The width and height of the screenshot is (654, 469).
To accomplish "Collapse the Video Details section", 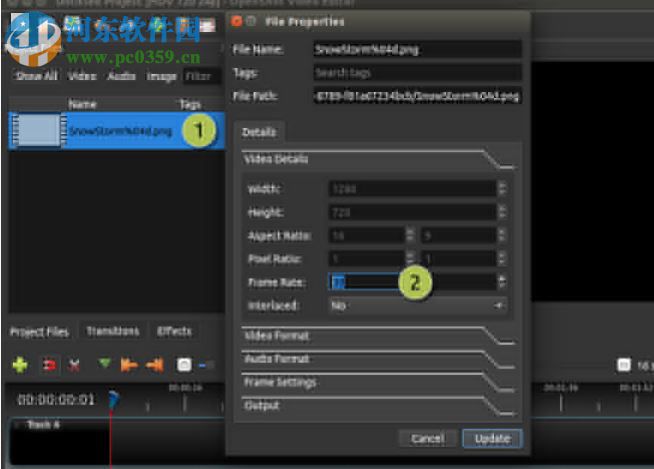I will click(x=379, y=159).
